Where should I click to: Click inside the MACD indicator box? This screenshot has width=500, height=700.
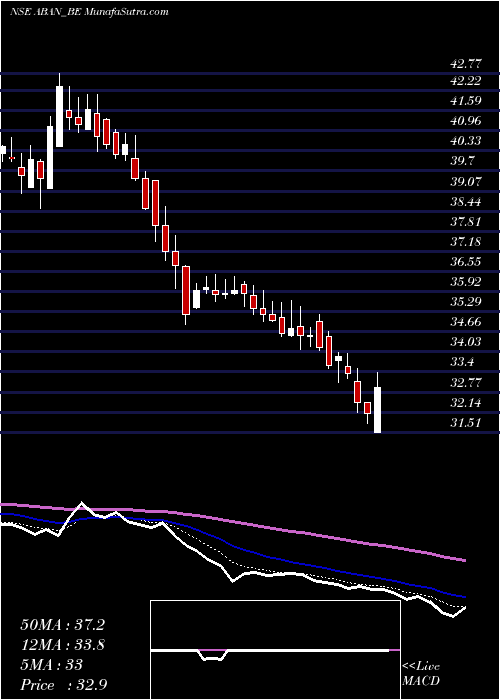[275, 650]
